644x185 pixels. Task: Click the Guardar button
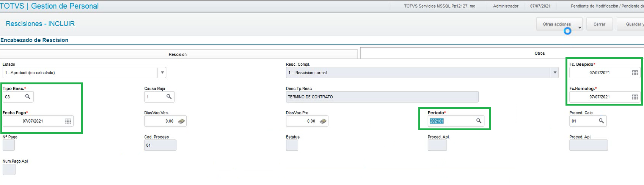click(630, 24)
